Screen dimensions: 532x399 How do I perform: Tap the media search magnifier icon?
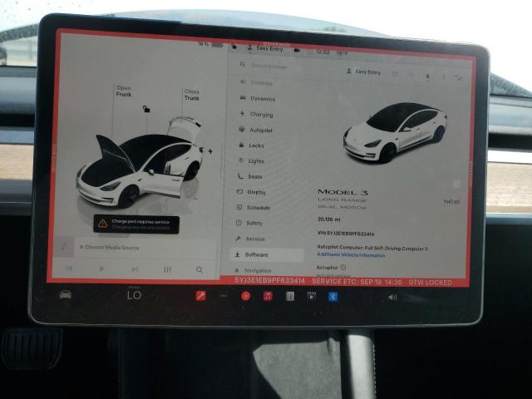pos(199,269)
